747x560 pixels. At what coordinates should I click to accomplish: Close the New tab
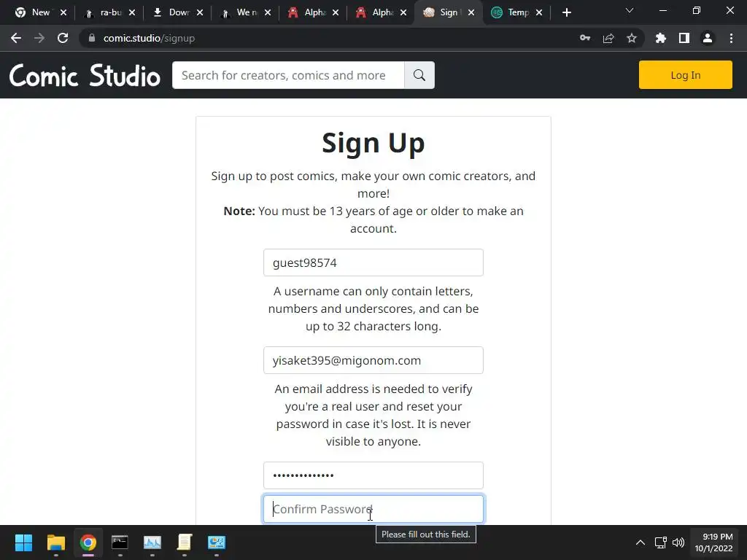point(63,12)
